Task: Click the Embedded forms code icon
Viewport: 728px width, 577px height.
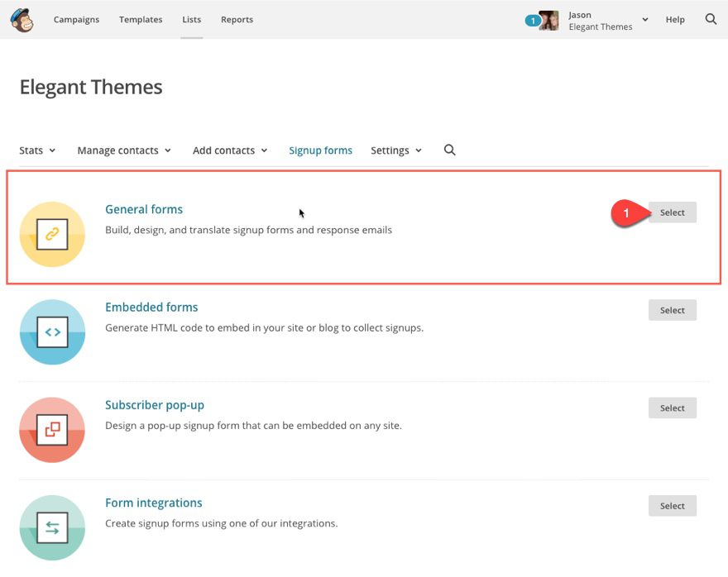Action: click(52, 332)
